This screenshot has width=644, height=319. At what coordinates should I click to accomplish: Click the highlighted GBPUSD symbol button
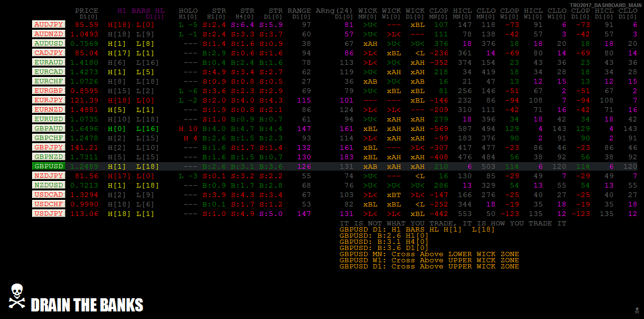48,166
